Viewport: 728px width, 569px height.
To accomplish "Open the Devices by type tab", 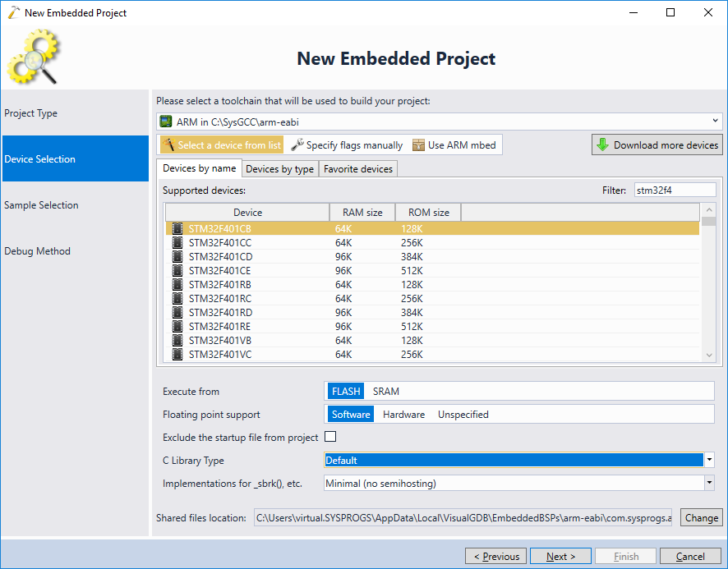I will pos(280,169).
